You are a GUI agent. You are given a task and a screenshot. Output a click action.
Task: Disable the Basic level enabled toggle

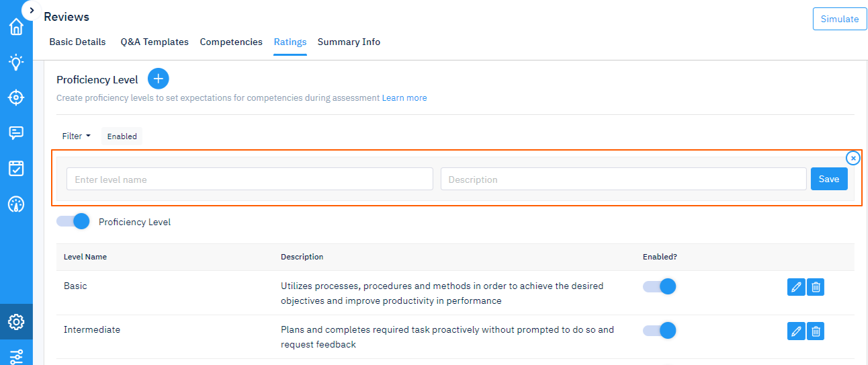click(660, 286)
